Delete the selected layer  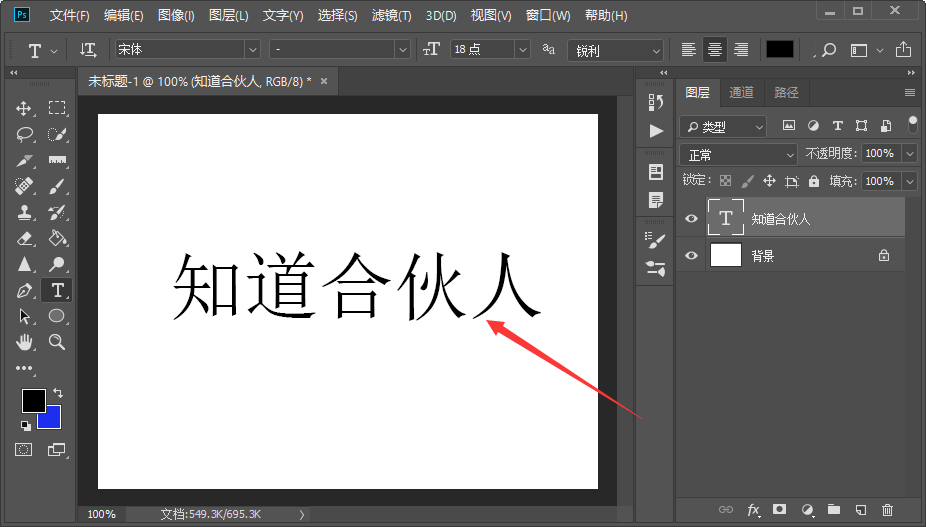887,509
